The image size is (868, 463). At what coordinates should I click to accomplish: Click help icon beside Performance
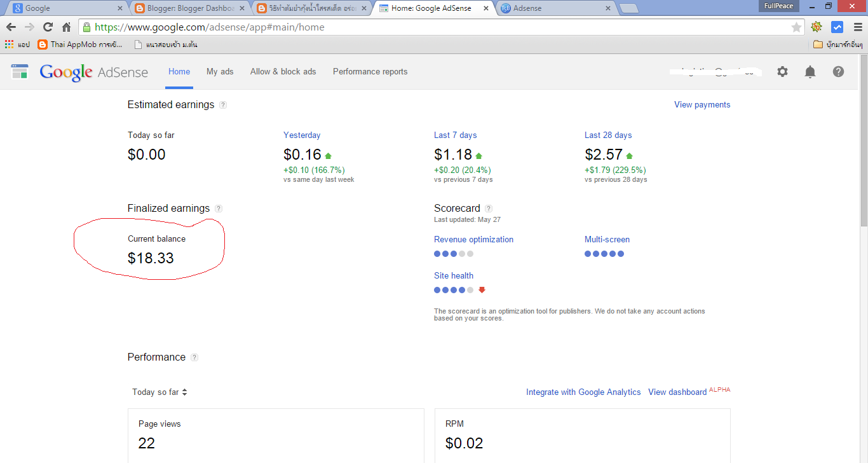pos(194,357)
